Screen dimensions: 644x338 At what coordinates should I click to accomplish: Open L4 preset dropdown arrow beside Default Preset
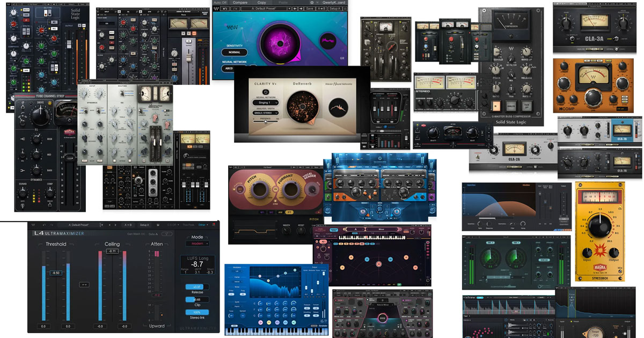(x=101, y=225)
